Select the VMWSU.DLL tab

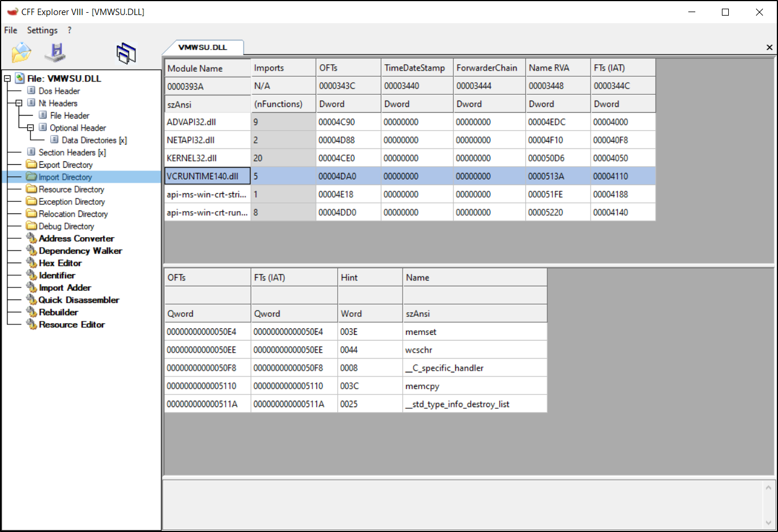202,47
